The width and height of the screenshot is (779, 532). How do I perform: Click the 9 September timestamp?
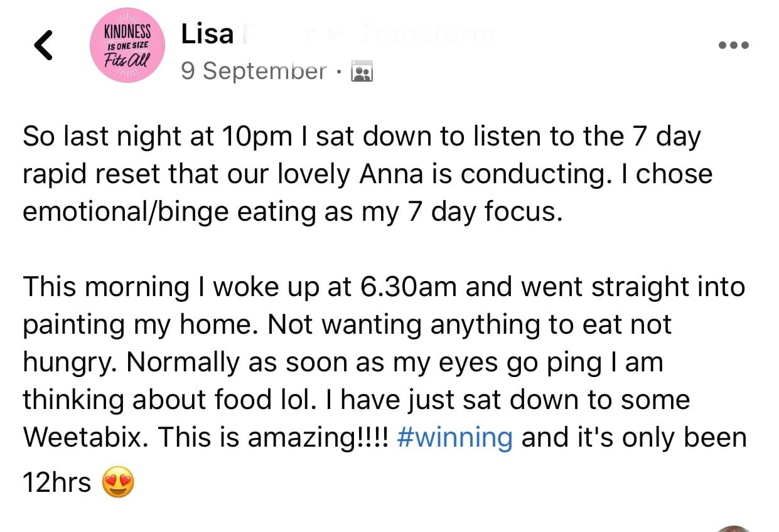[254, 72]
